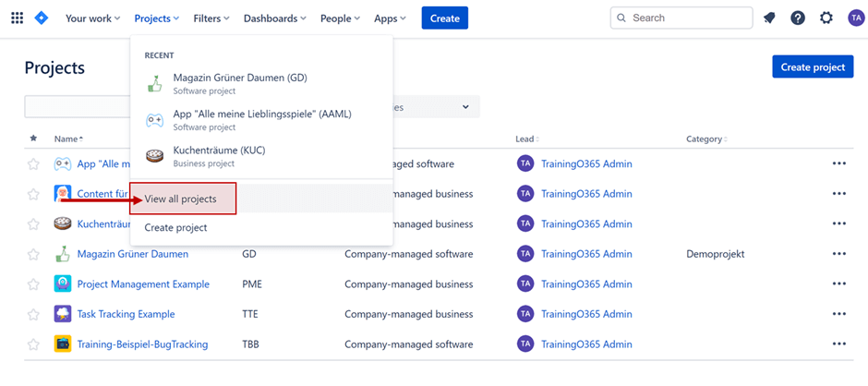Star the Project Management Example project
The image size is (868, 386).
point(34,284)
